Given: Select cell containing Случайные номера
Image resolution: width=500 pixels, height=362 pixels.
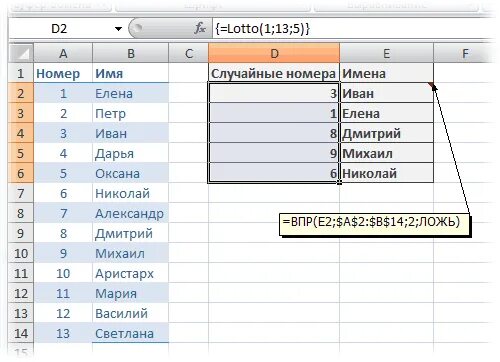Looking at the screenshot, I should click(274, 73).
